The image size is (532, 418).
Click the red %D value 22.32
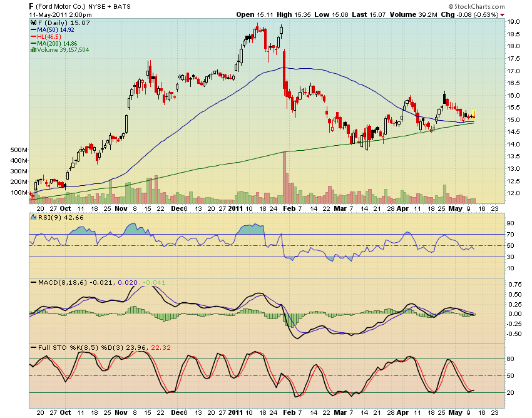161,347
